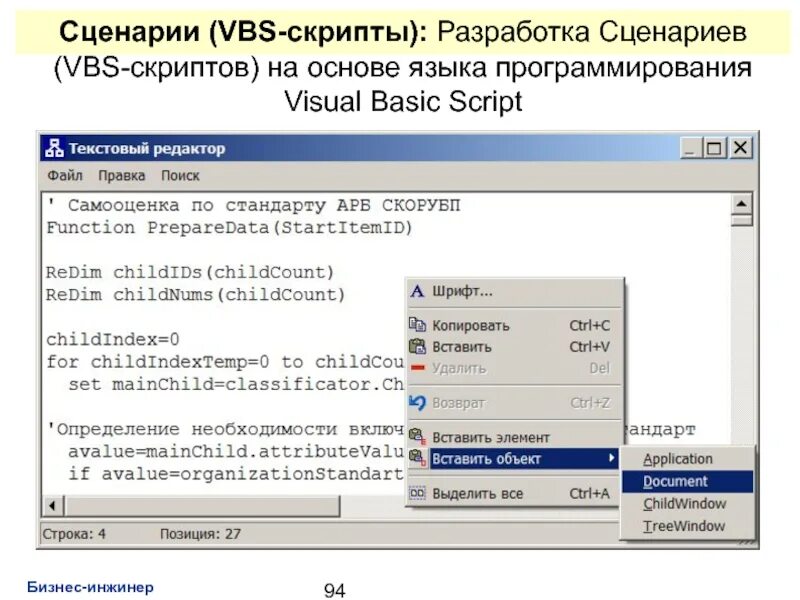Image resolution: width=800 pixels, height=600 pixels.
Task: Click the vertical scrollbar up arrow
Action: 741,204
